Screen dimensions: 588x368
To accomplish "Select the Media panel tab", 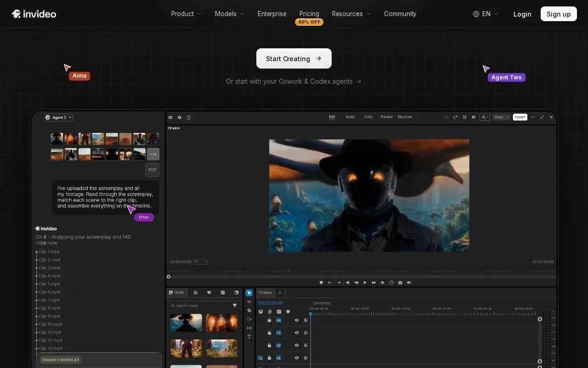I will tap(176, 293).
